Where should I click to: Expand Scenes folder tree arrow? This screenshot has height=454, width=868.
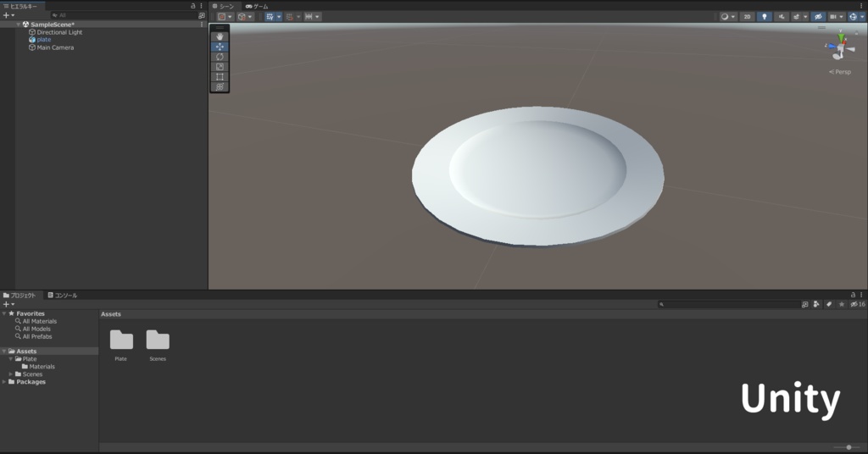click(x=10, y=374)
